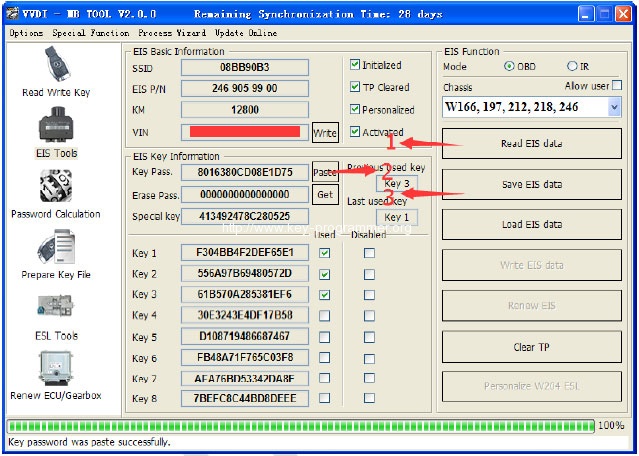Toggle the TP Cleared checkbox

coord(355,87)
